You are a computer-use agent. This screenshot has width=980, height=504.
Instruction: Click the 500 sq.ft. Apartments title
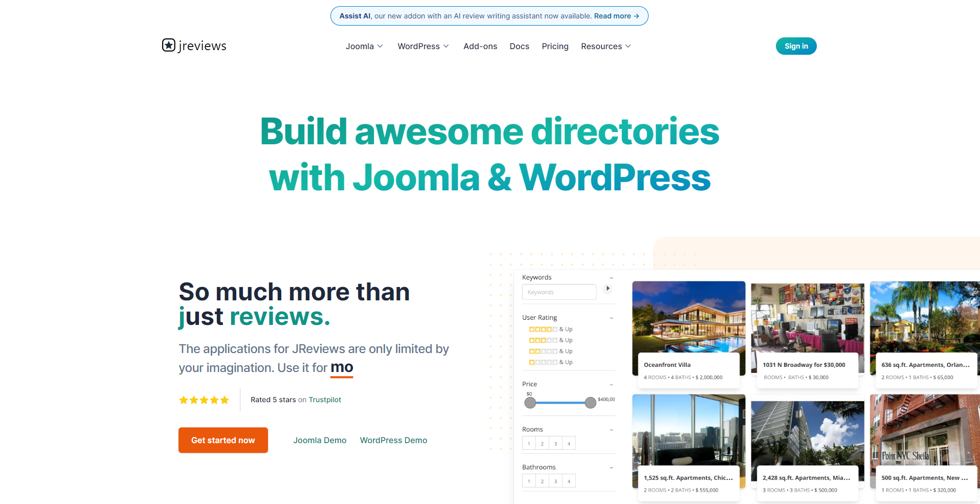pyautogui.click(x=924, y=478)
